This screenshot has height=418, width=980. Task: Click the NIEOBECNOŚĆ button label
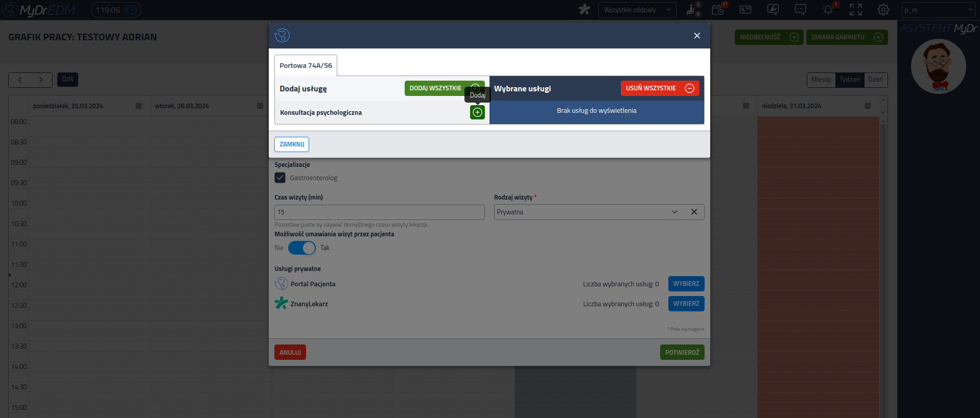760,37
